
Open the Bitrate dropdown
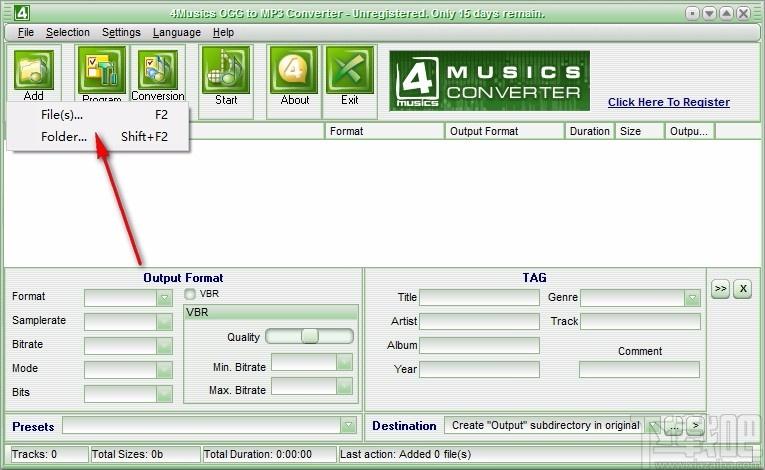[165, 346]
